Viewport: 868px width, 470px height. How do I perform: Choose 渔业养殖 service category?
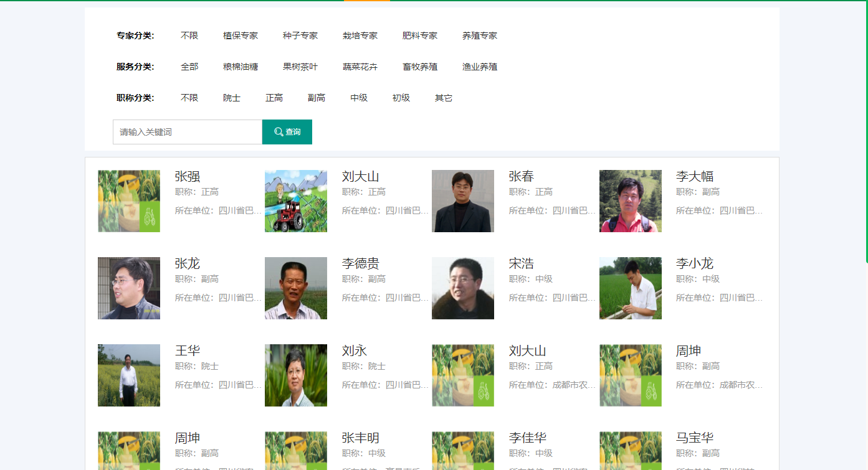480,67
